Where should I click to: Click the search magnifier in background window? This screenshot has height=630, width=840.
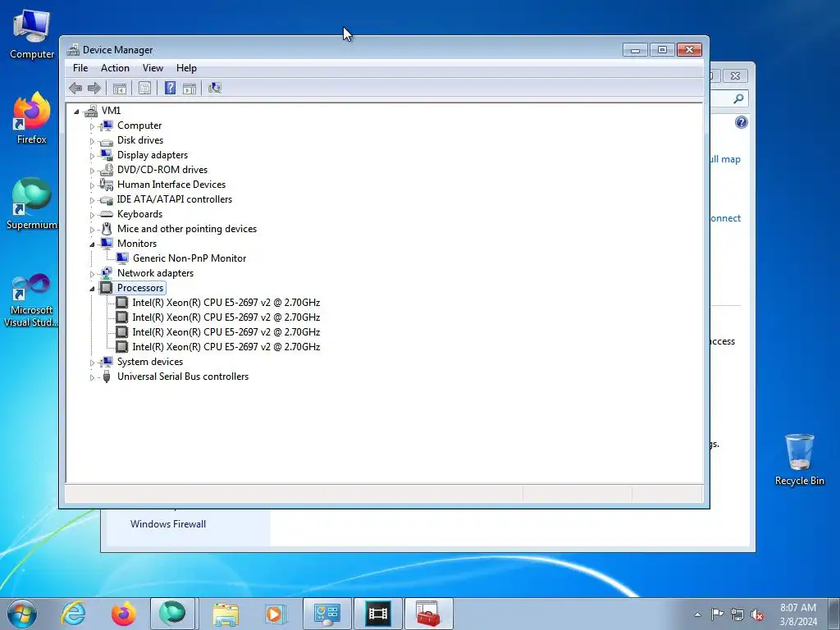739,98
